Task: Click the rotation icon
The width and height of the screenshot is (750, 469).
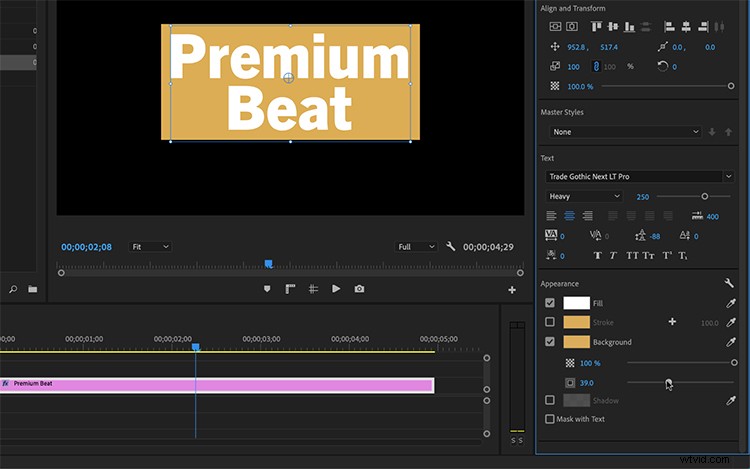Action: pos(662,66)
